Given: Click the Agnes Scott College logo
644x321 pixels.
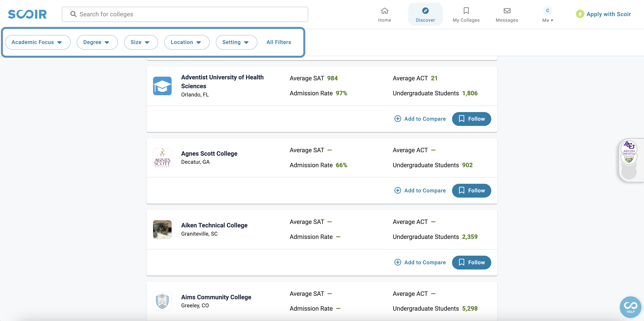Looking at the screenshot, I should click(162, 158).
